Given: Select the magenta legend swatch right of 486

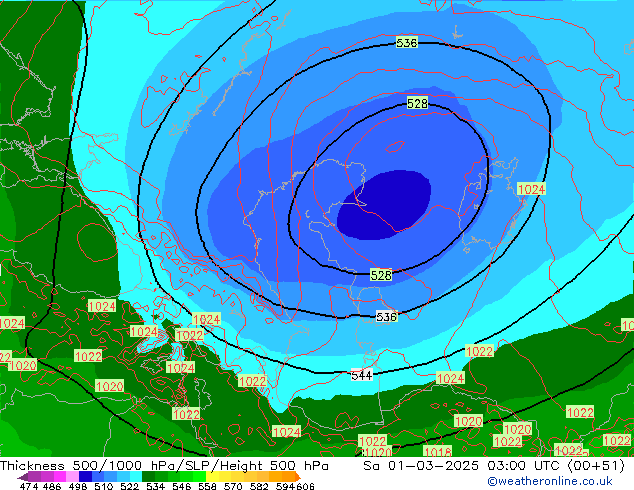Looking at the screenshot, I should 60,476.
